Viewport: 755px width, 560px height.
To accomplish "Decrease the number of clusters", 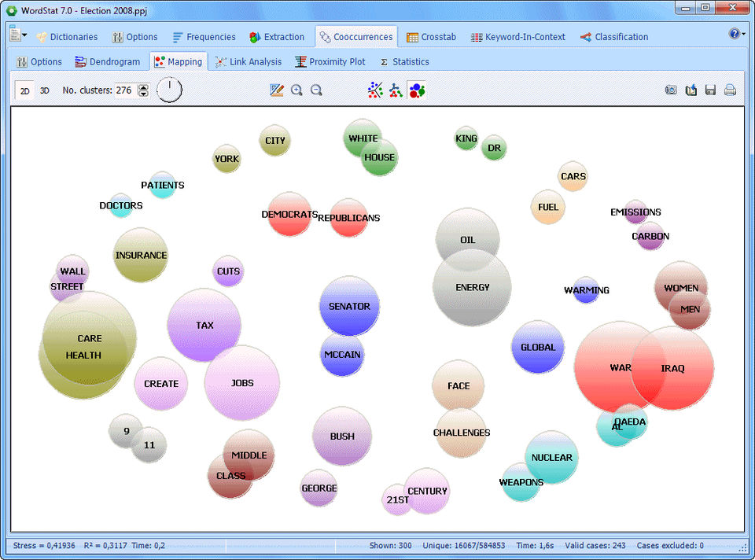I will coord(143,94).
